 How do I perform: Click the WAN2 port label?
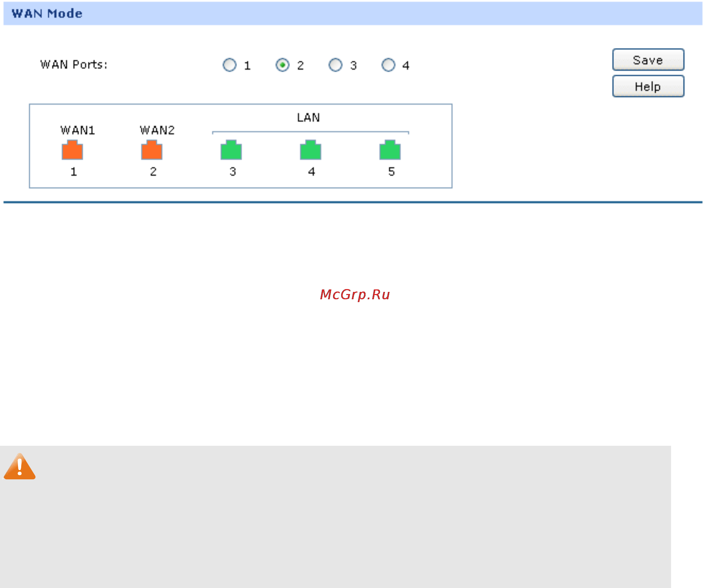(x=157, y=130)
